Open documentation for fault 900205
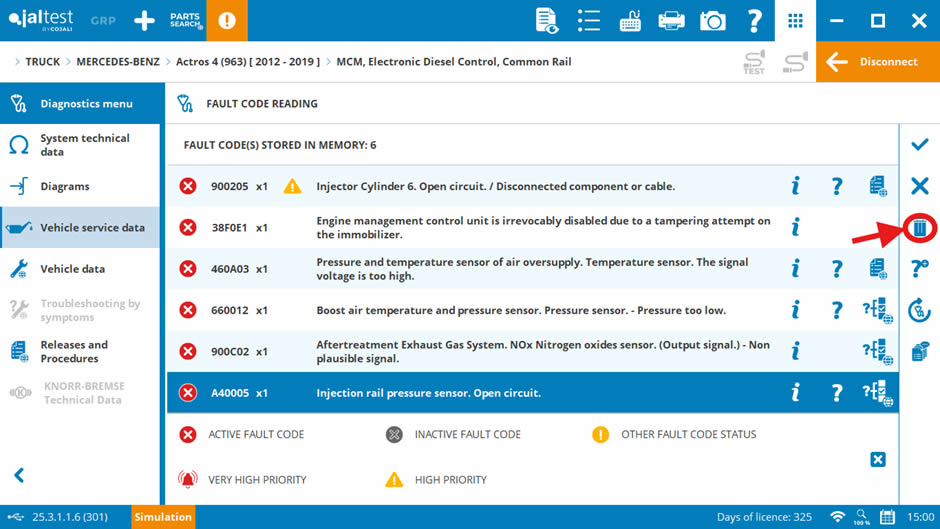Screen dimensions: 940x529 878,186
